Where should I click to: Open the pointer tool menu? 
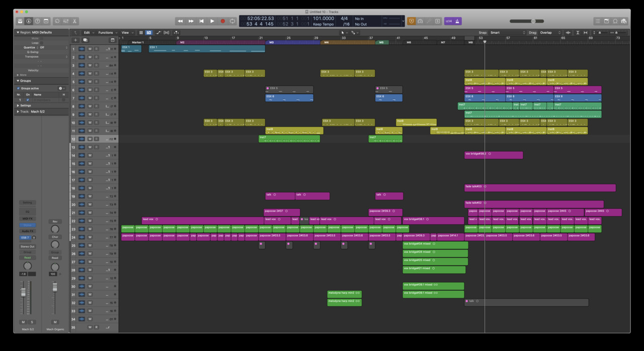pos(344,33)
